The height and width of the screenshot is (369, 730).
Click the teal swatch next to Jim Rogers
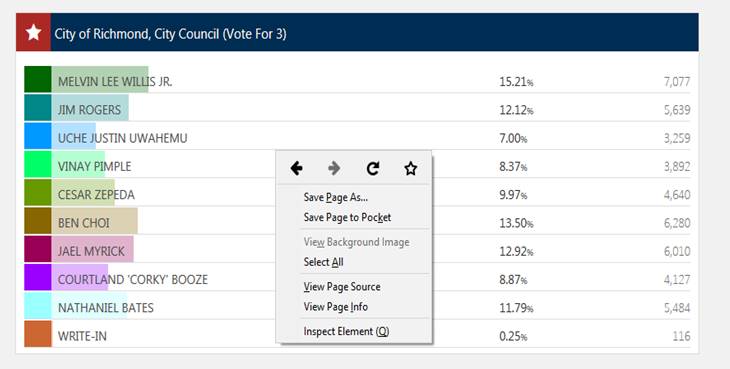pos(38,107)
